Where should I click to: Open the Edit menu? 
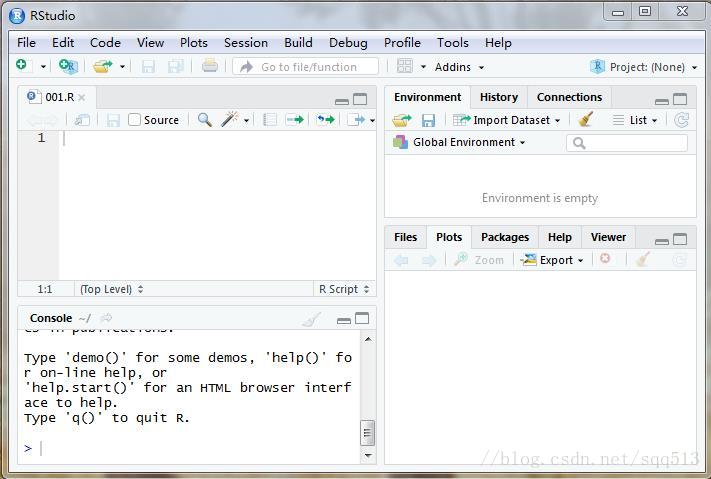63,43
